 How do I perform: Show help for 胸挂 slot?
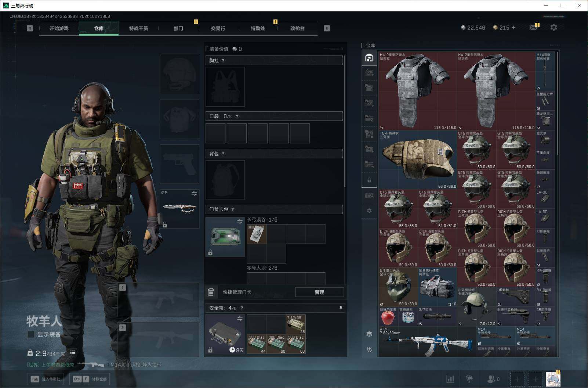[x=223, y=61]
